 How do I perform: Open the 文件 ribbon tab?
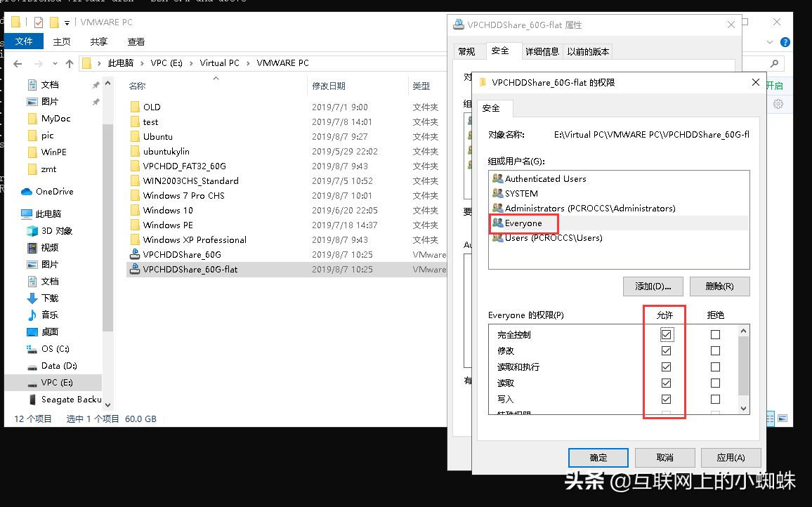pyautogui.click(x=24, y=41)
